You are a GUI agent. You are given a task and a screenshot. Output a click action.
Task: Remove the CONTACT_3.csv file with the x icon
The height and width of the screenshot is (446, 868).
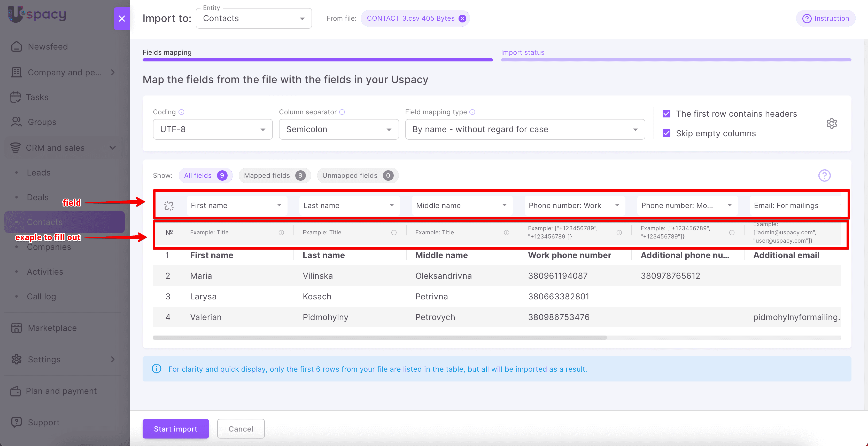pos(463,19)
